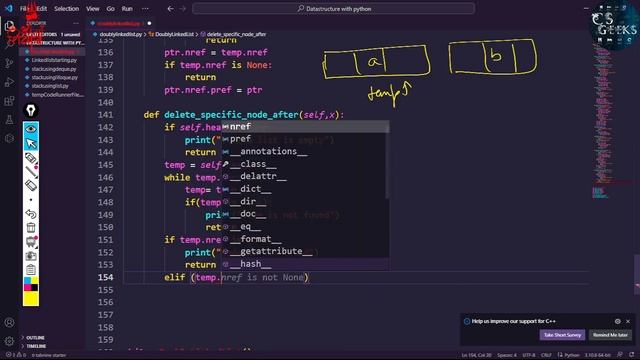Open the Go menu
Screen dimensions: 640x360
click(x=111, y=9)
